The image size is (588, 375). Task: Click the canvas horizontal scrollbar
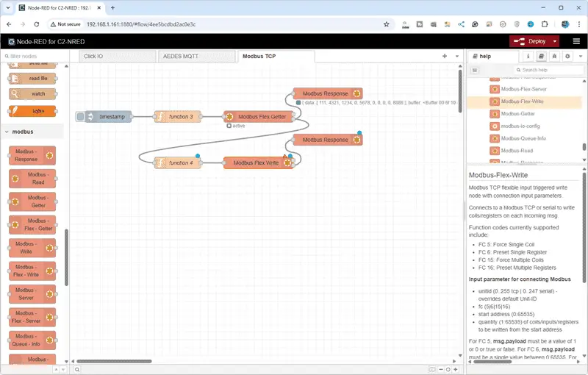114,362
